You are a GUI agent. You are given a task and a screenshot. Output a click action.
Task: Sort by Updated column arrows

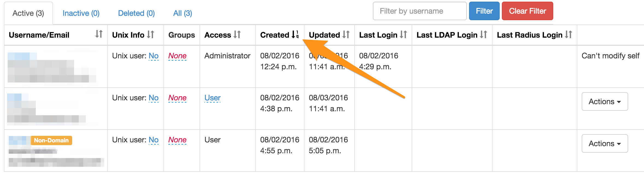(346, 34)
